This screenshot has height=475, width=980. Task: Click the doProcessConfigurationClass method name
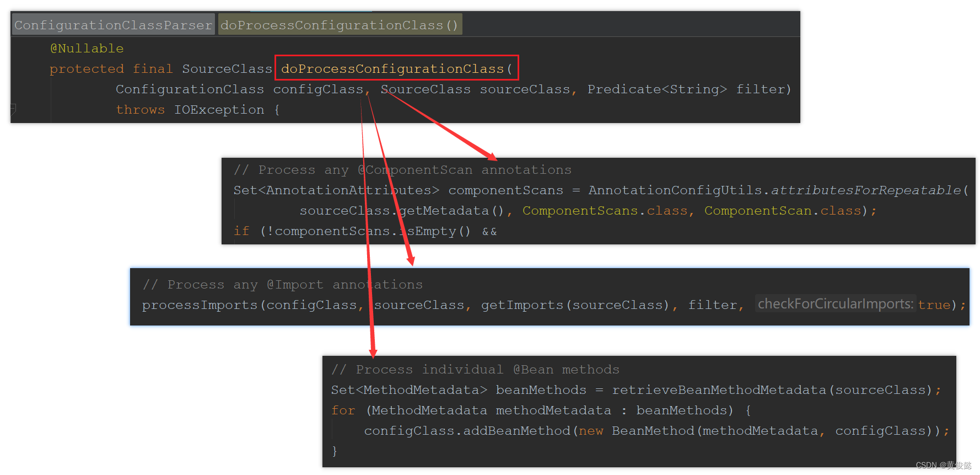392,69
